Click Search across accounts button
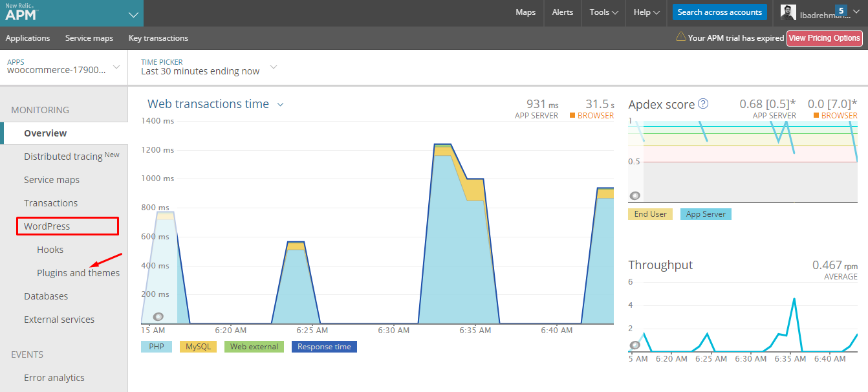The width and height of the screenshot is (868, 392). 719,12
